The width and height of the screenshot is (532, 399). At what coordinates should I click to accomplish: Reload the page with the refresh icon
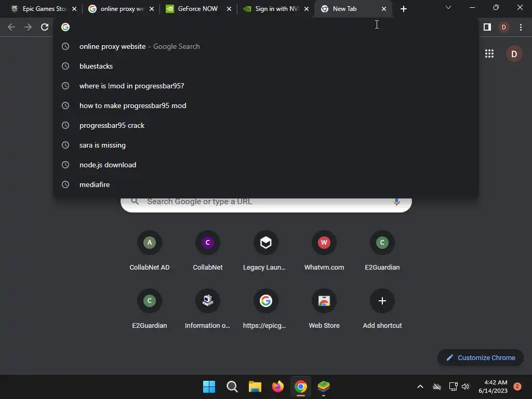(45, 27)
